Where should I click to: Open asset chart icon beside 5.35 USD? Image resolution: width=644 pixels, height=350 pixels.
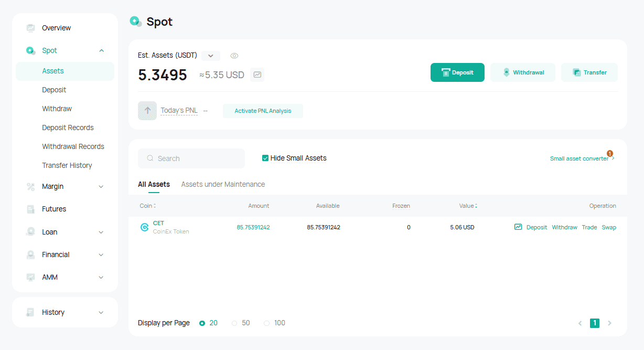point(257,75)
